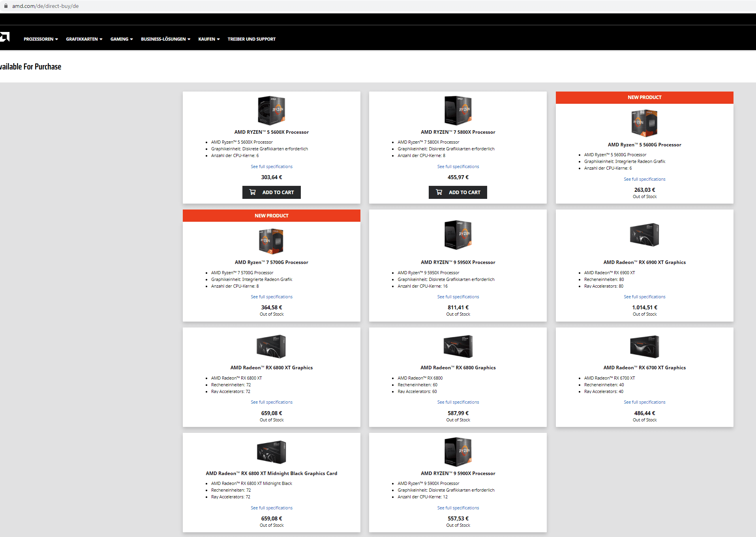Open the Ryzen 7 5700G product image
The height and width of the screenshot is (537, 756).
tap(272, 241)
